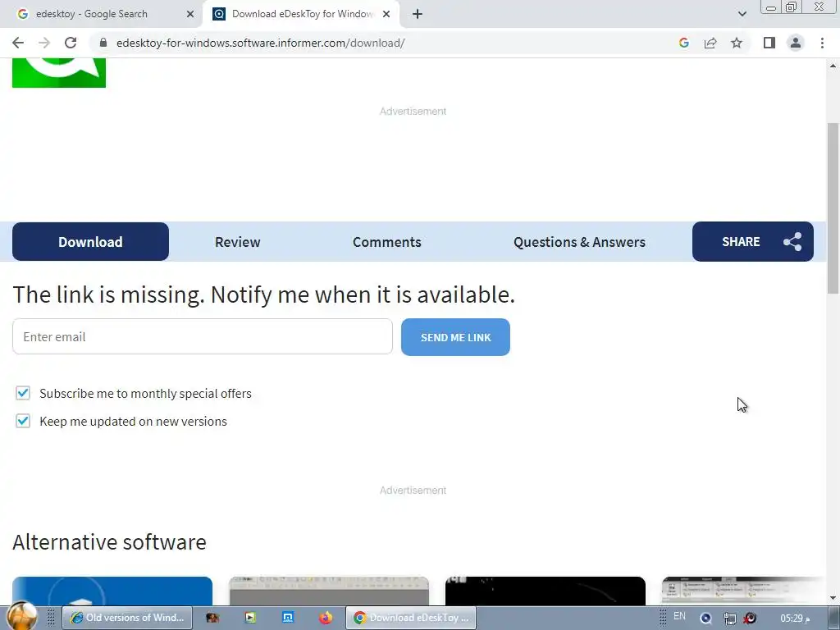Click the Google icon in address bar
This screenshot has width=840, height=630.
click(683, 43)
